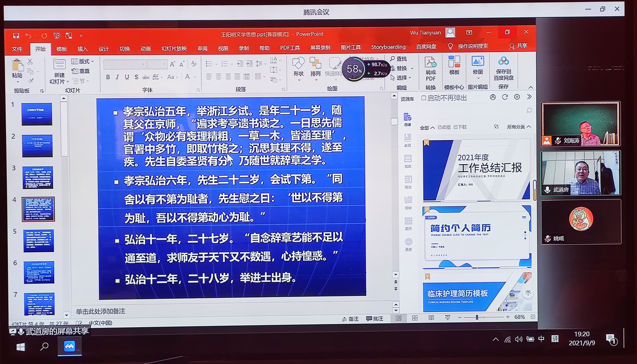Viewport: 637px width, 364px height.
Task: Switch to the Slide Show (幻灯片放映) tab
Action: 174,48
